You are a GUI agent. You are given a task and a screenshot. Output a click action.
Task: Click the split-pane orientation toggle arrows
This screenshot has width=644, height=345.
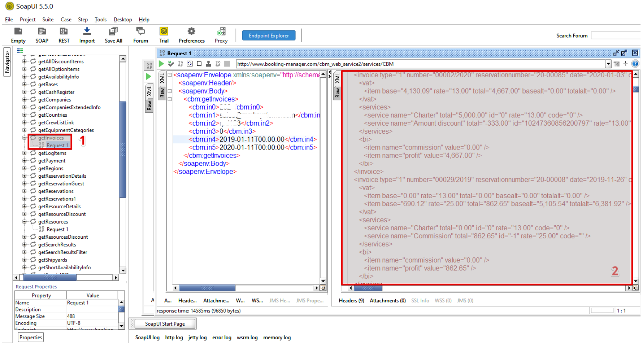[x=330, y=75]
